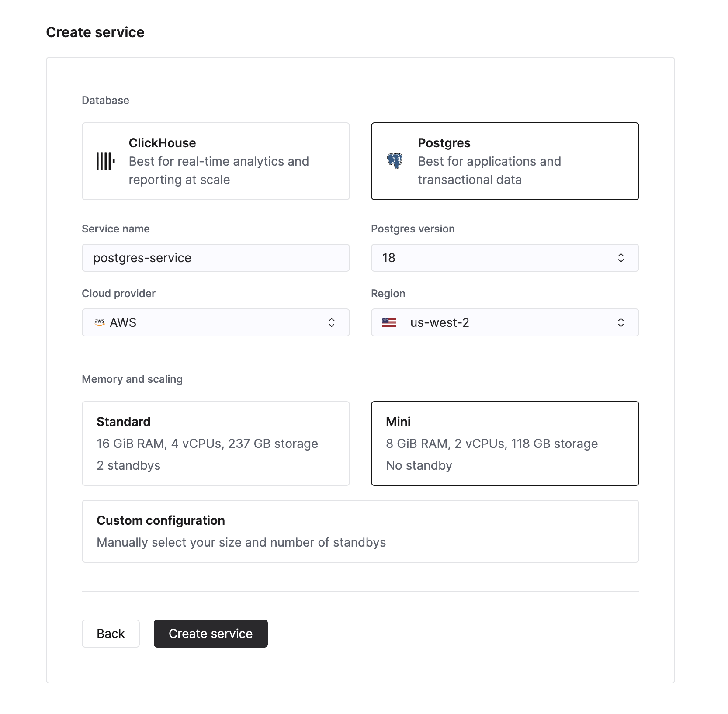Select the Postgres database option
Viewport: 728px width, 714px height.
click(505, 161)
